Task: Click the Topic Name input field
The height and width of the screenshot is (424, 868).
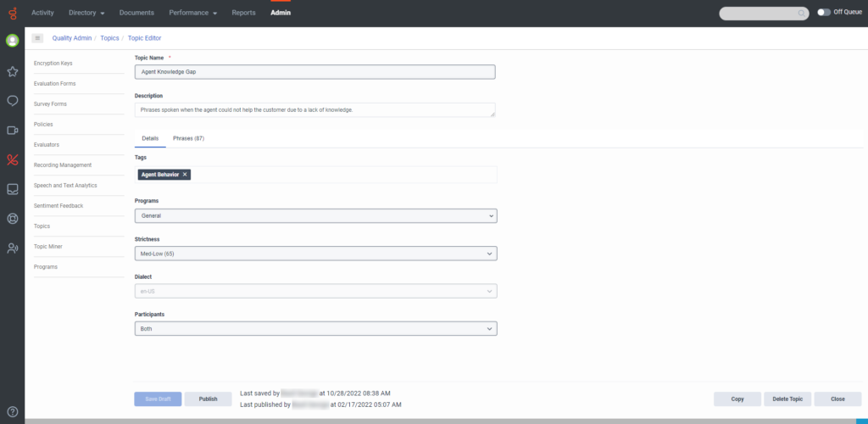Action: point(315,72)
